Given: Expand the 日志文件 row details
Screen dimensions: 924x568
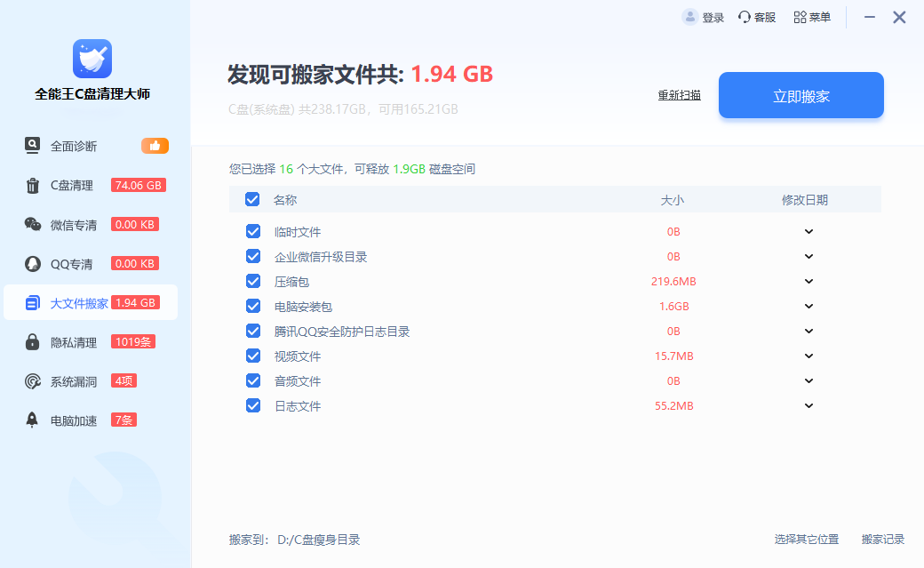Looking at the screenshot, I should 808,405.
